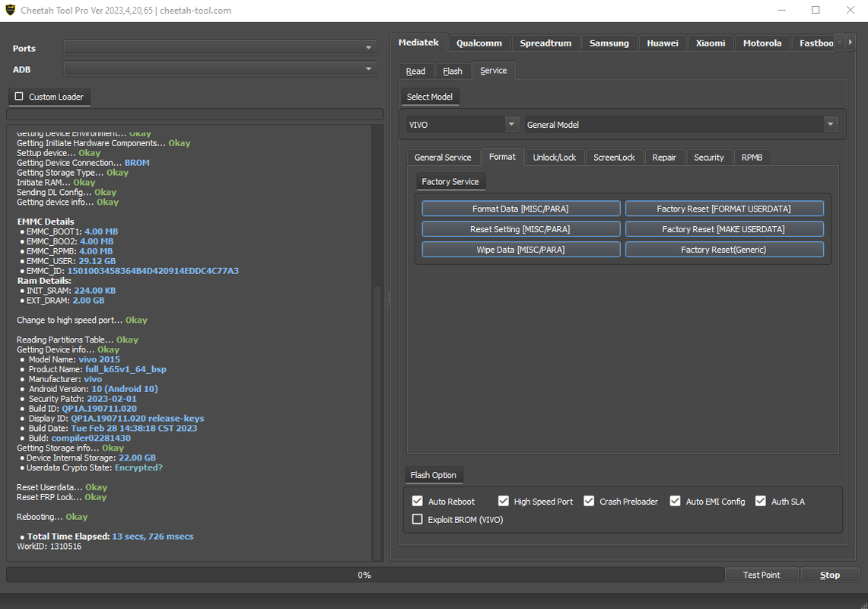
Task: Run Factory Reset [MAKE USERDATA]
Action: pos(724,229)
